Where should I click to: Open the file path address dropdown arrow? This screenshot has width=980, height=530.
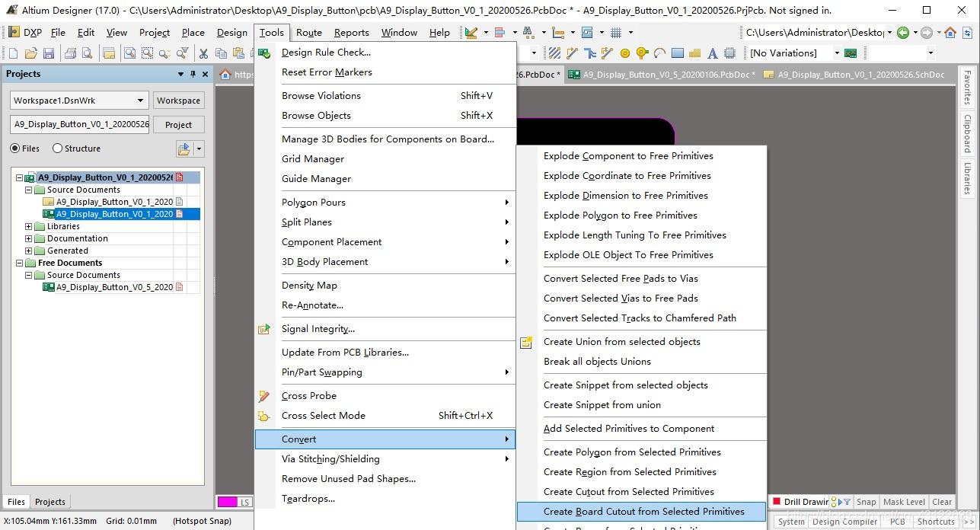tap(889, 33)
